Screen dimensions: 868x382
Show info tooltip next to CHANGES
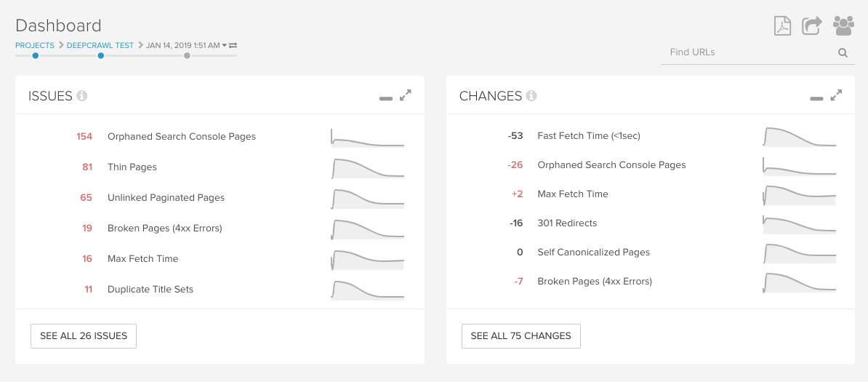pos(531,96)
